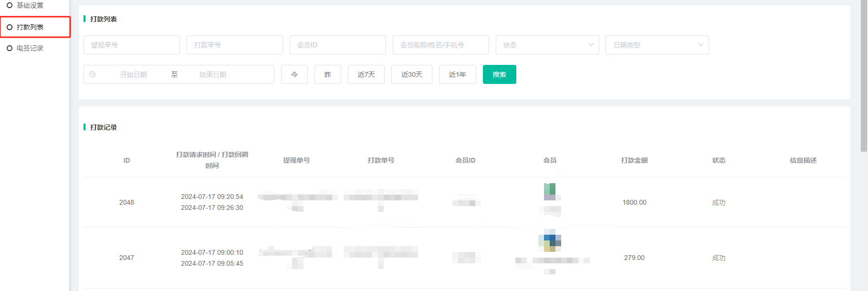The width and height of the screenshot is (868, 291).
Task: Filter records with 近7天 button
Action: tap(366, 74)
